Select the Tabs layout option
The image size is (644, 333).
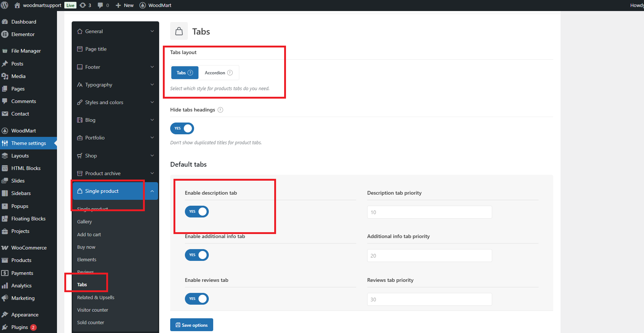[x=185, y=73]
